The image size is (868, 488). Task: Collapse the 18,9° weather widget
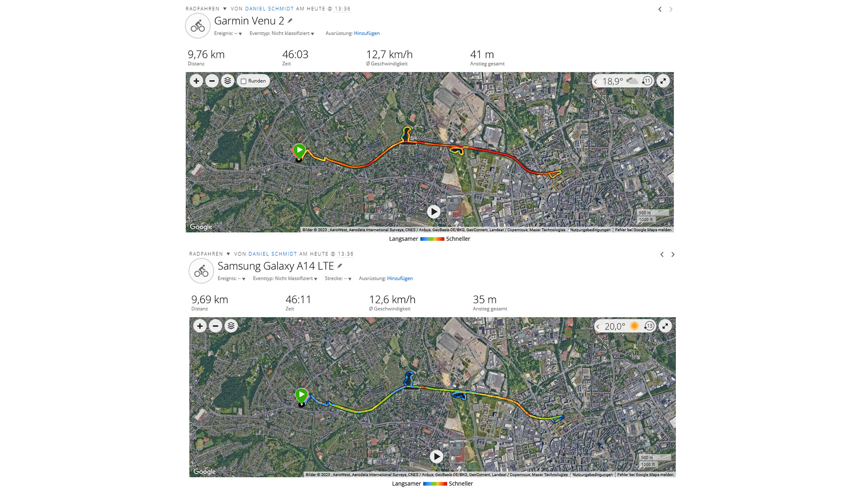coord(596,82)
